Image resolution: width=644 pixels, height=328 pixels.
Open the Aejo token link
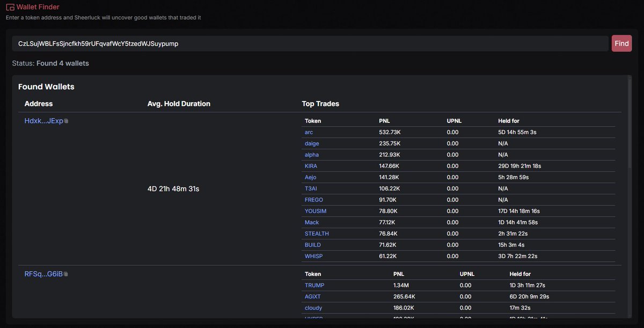click(311, 177)
